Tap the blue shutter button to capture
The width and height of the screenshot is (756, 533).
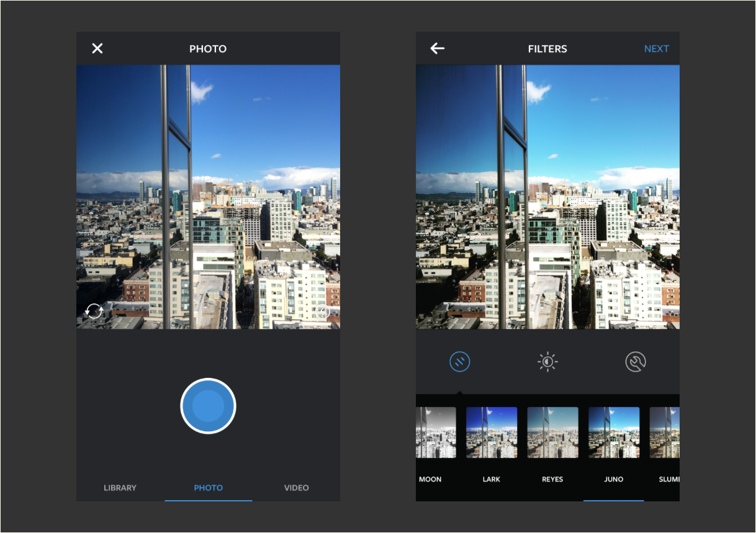coord(208,406)
